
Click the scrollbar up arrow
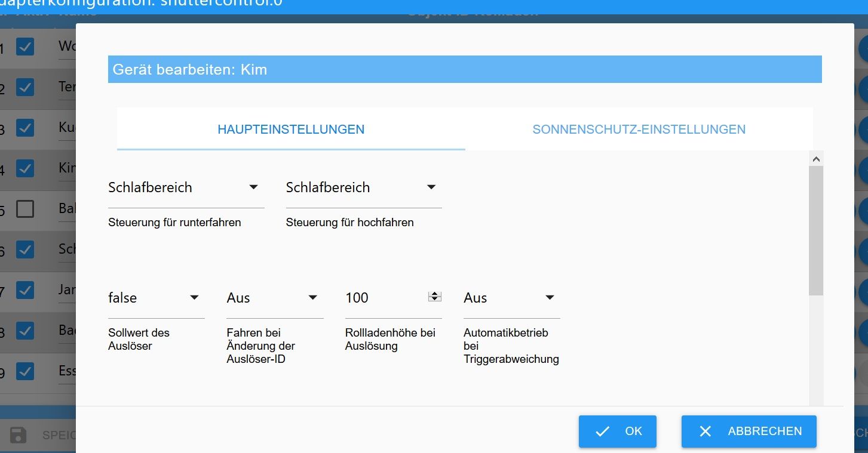816,159
